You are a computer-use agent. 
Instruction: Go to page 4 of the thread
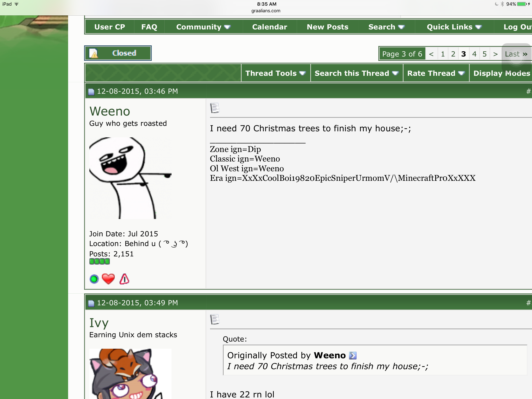pyautogui.click(x=474, y=54)
